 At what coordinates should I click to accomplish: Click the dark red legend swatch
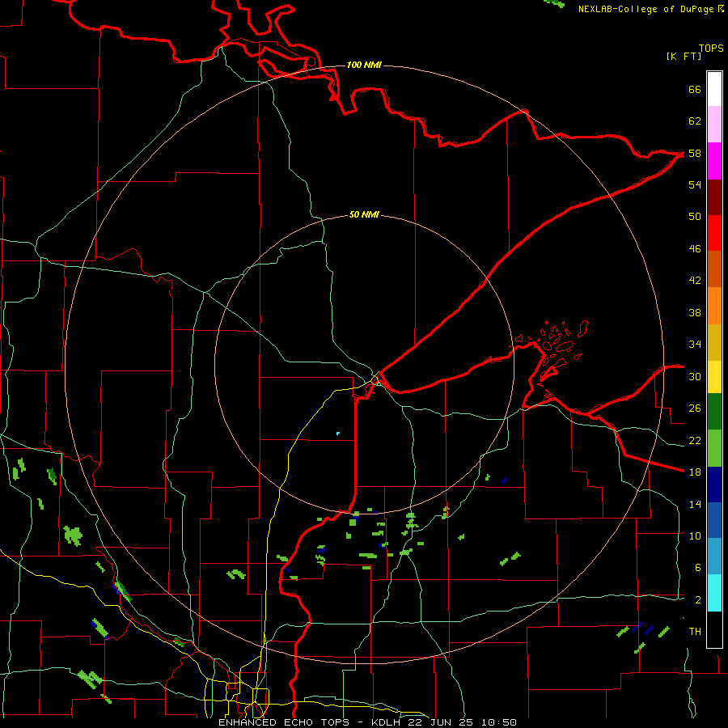point(714,198)
